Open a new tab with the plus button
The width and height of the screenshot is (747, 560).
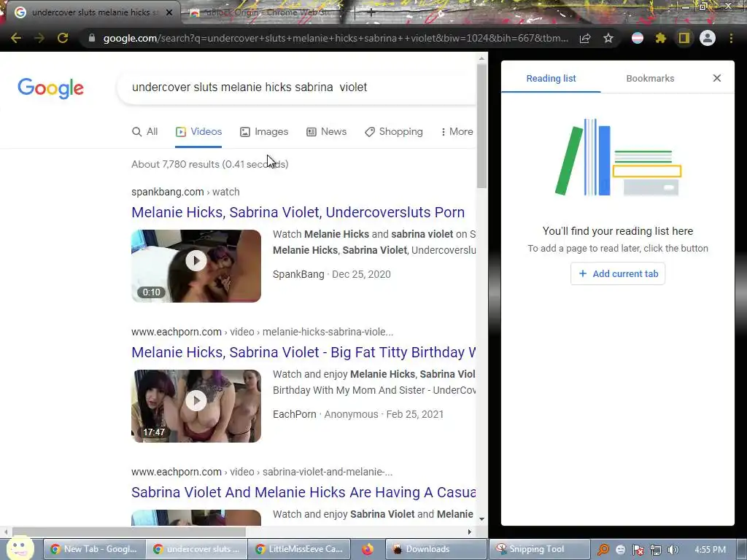pyautogui.click(x=371, y=13)
